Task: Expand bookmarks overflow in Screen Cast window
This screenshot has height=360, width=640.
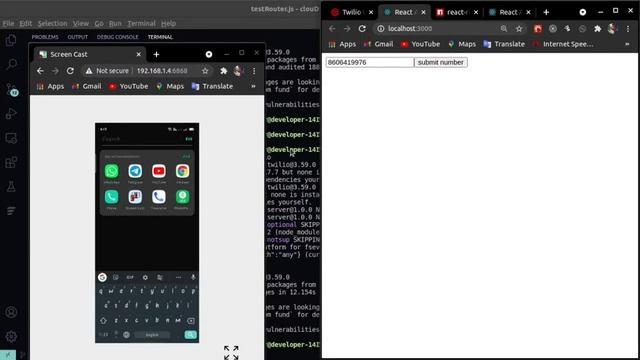Action: point(253,87)
